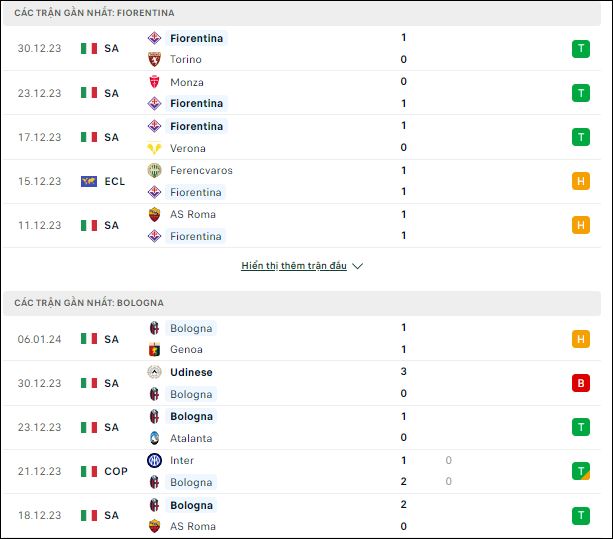
Task: Open the 'Hiển thị thêm trận đấu' link
Action: click(294, 266)
